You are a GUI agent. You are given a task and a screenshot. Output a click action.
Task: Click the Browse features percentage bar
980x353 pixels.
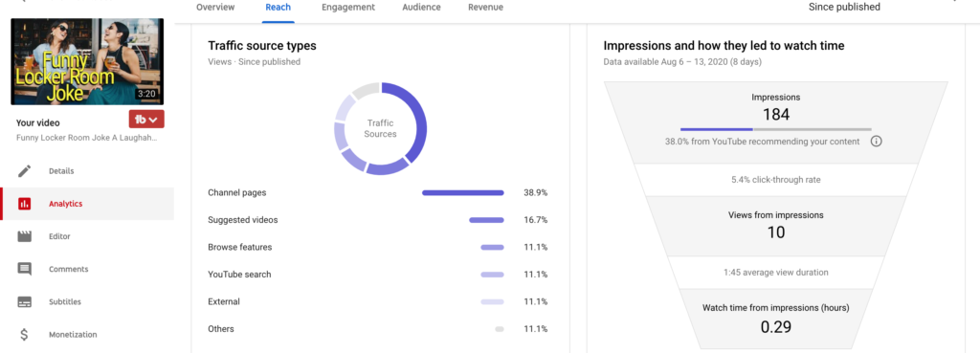click(x=493, y=248)
